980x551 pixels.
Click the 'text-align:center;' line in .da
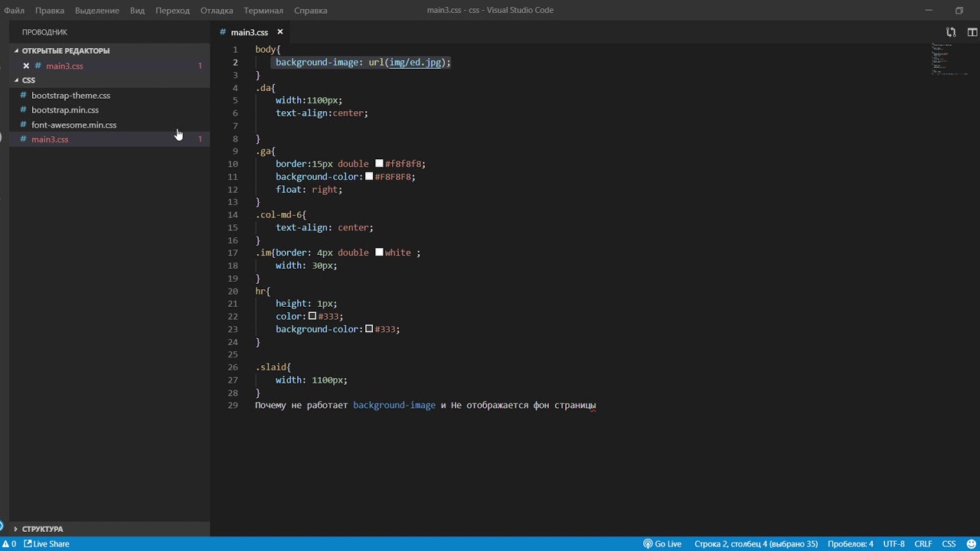click(322, 113)
